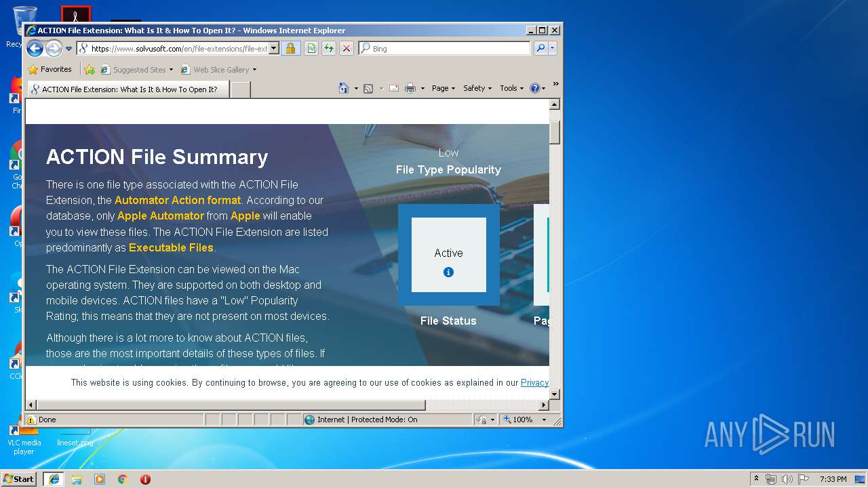Toggle the Compatibility View icon
Viewport: 868px width, 488px height.
(x=311, y=49)
